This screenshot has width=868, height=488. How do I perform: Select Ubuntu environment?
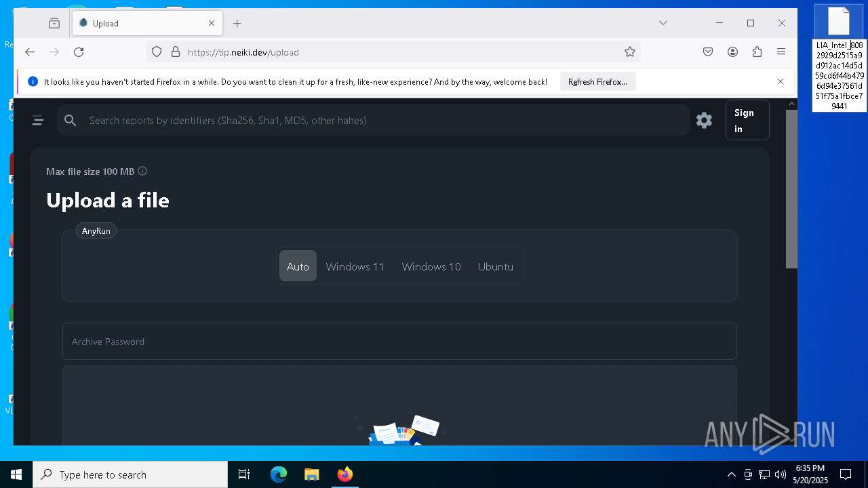click(496, 266)
